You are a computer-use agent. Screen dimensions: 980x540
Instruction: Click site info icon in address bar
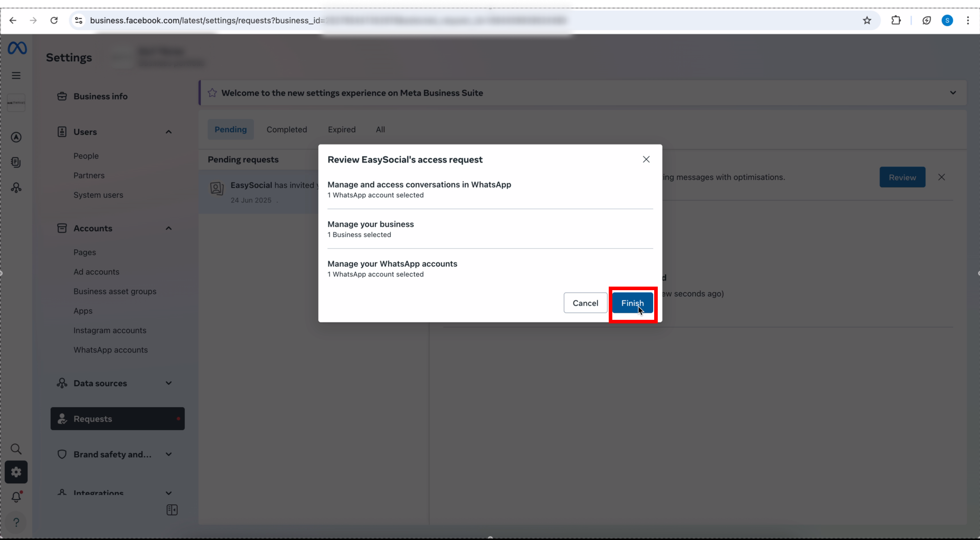click(79, 20)
